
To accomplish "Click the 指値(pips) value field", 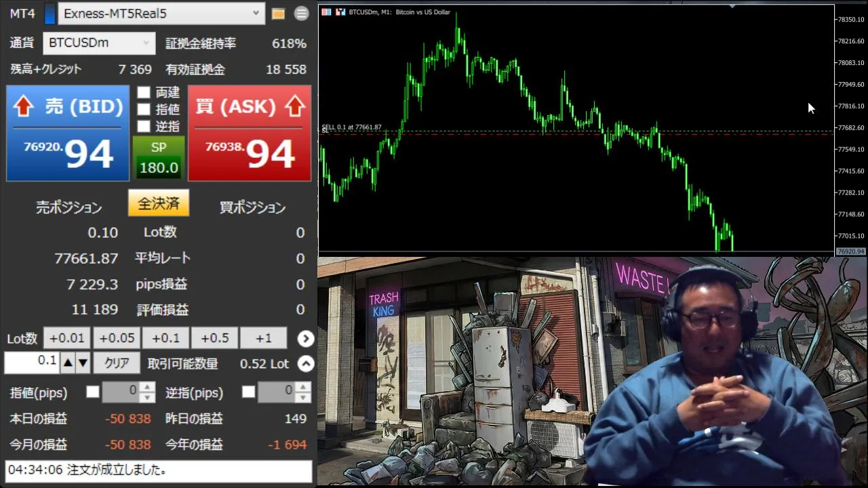I will (x=120, y=392).
